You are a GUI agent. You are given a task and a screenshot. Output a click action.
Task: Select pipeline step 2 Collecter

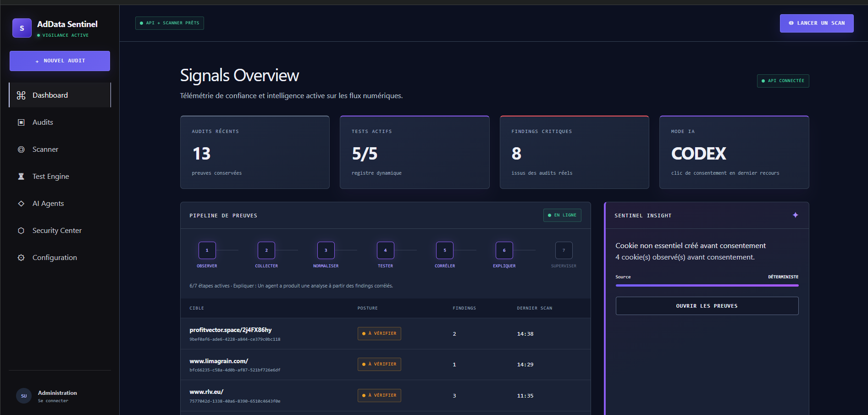266,250
